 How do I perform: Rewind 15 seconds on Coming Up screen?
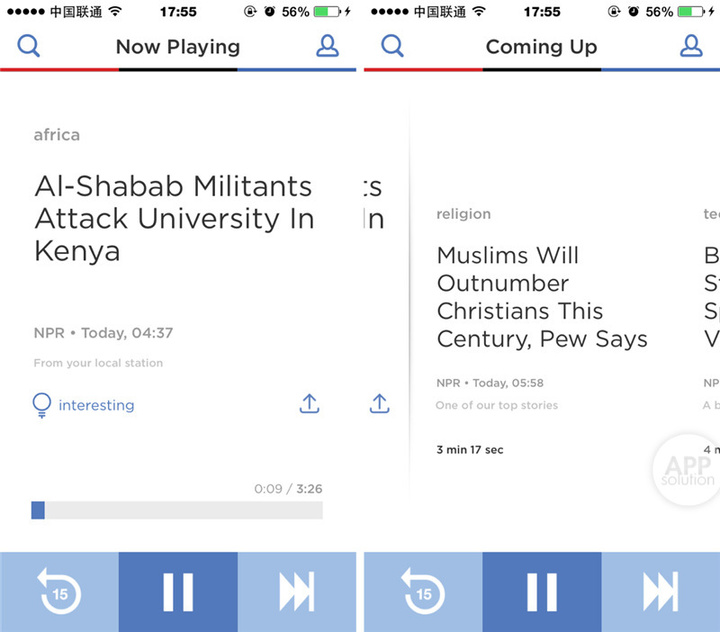(423, 591)
